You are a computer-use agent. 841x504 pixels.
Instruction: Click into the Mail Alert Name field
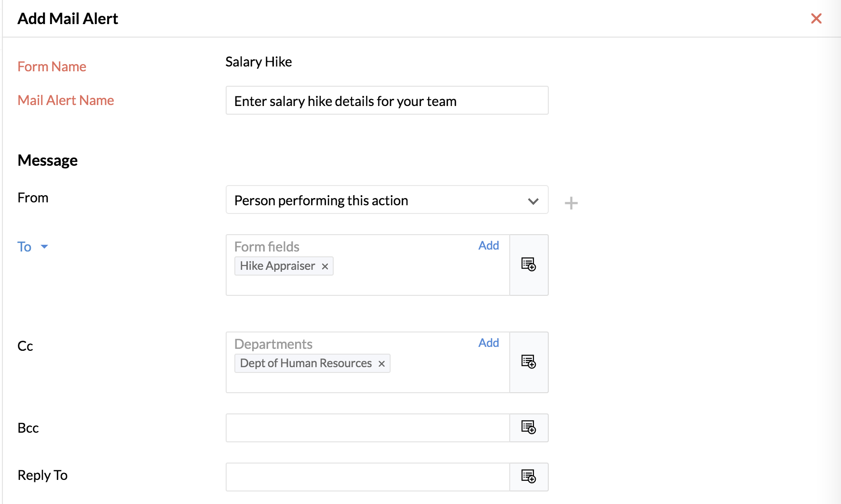point(387,100)
